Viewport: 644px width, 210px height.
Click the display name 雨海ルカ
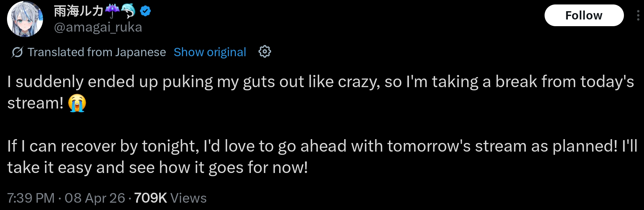point(78,11)
